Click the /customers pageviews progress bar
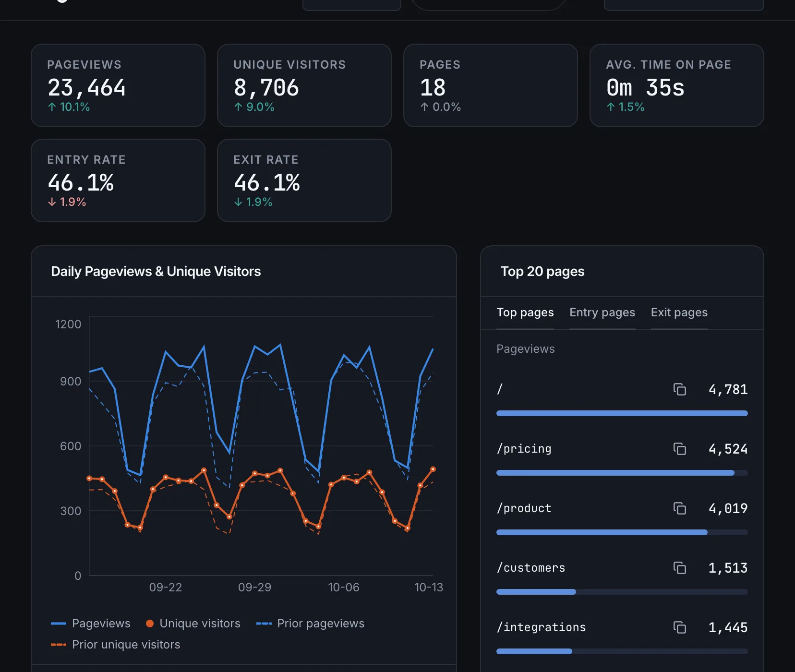Image resolution: width=795 pixels, height=672 pixels. pos(622,592)
